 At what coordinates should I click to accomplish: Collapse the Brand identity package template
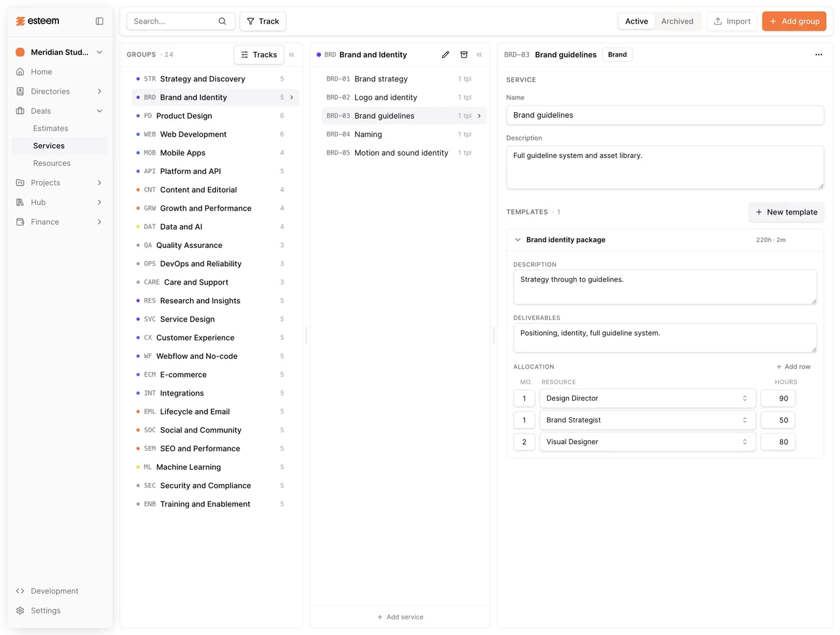518,239
